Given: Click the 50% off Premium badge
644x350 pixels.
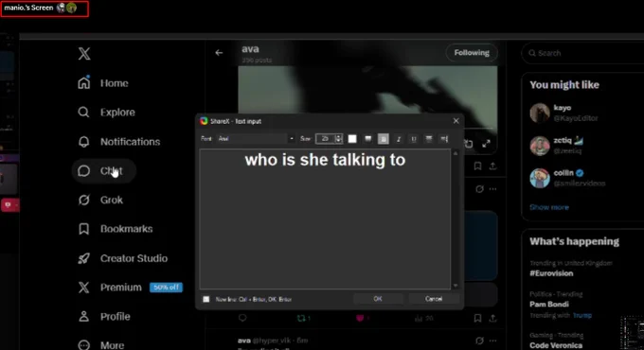Looking at the screenshot, I should [166, 288].
